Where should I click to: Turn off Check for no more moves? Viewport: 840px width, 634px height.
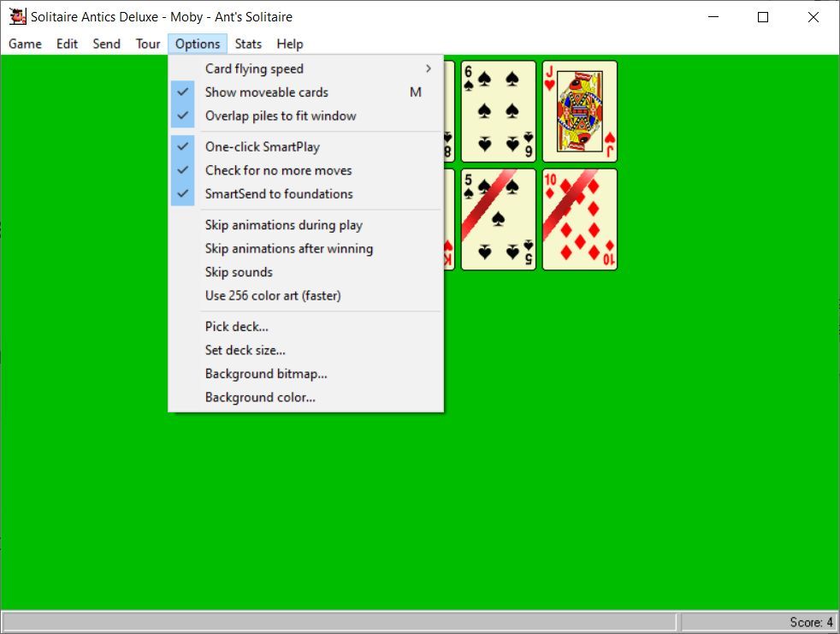[x=278, y=170]
